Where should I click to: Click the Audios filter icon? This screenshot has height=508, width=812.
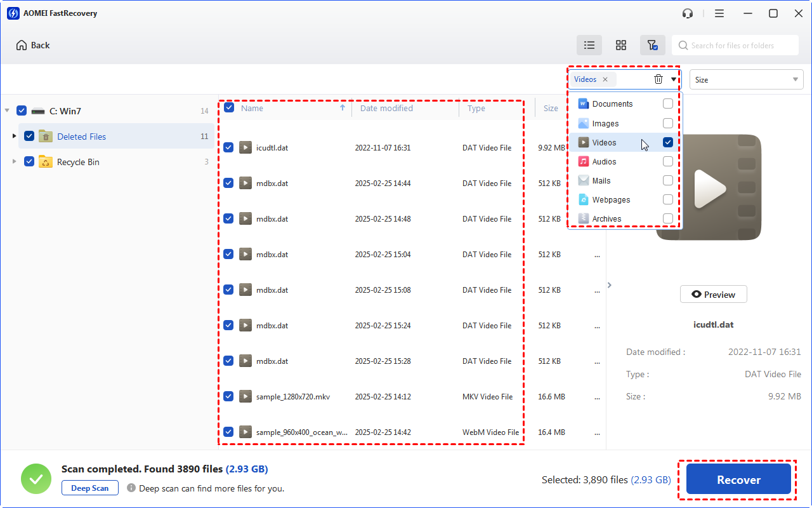point(584,161)
